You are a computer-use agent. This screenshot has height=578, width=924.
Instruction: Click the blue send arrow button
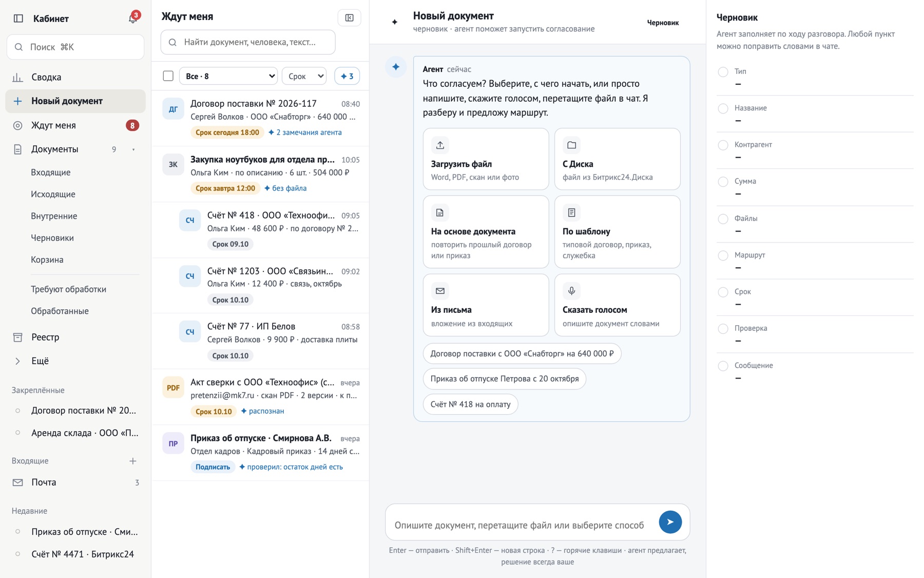670,522
